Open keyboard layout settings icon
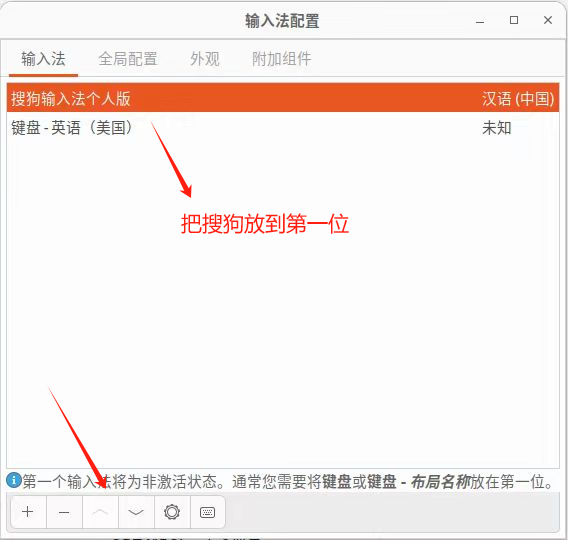Image resolution: width=568 pixels, height=540 pixels. tap(208, 512)
